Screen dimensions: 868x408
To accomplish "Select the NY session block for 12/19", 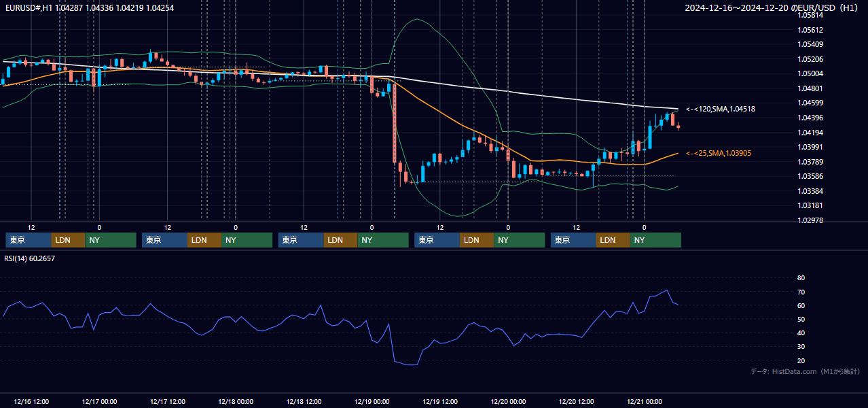I will tap(520, 240).
